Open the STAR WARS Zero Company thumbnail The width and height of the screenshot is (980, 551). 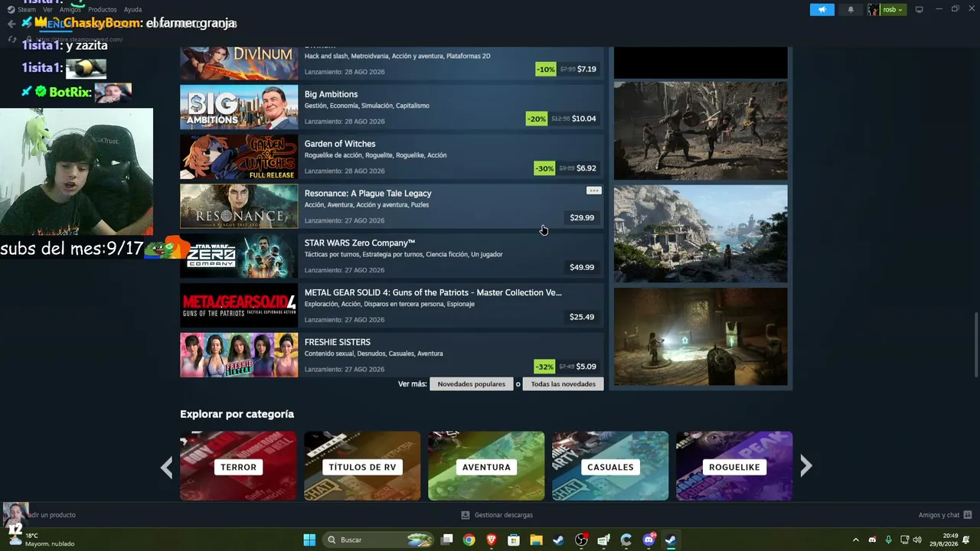(x=239, y=256)
